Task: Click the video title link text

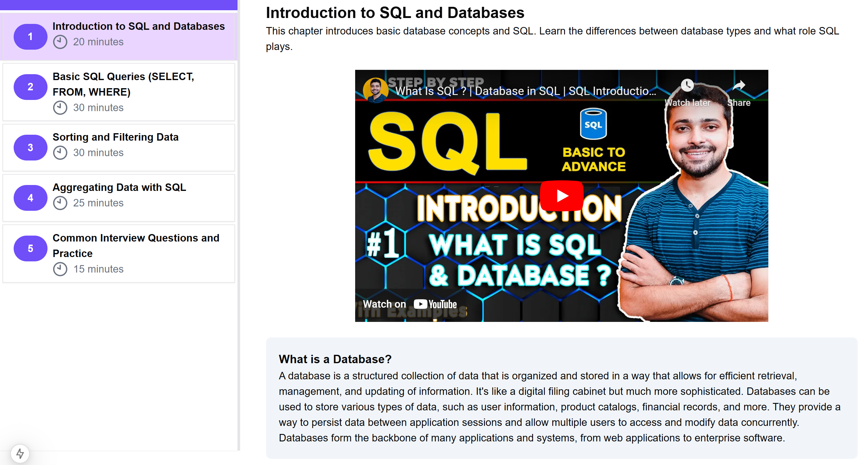Action: pos(525,91)
